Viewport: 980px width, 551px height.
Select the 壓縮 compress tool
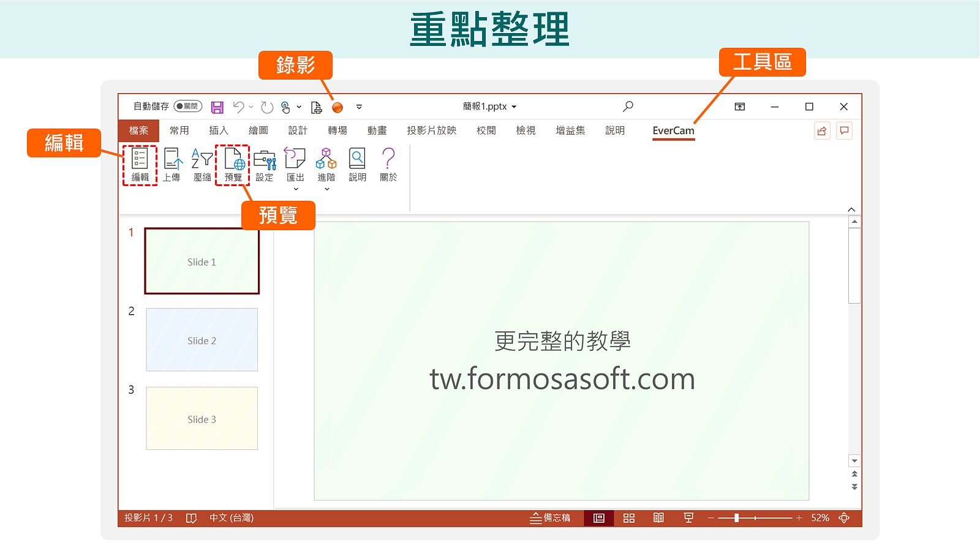click(202, 164)
